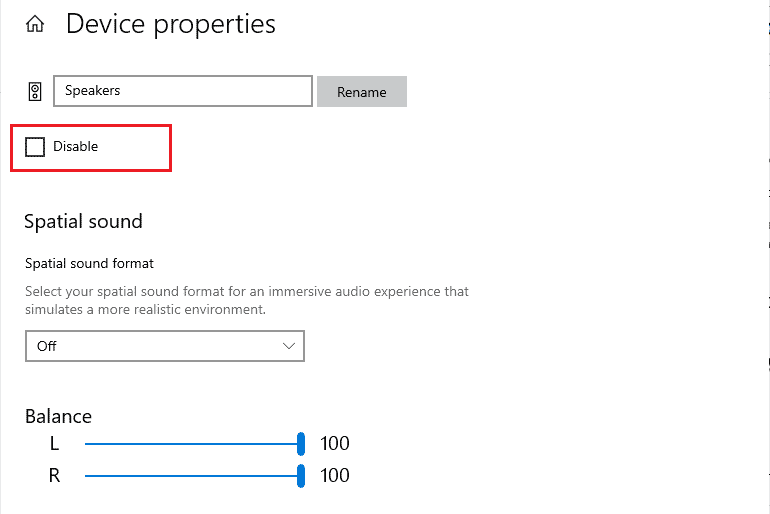Select the Device properties page title
Screen dimensions: 770x514
click(170, 25)
